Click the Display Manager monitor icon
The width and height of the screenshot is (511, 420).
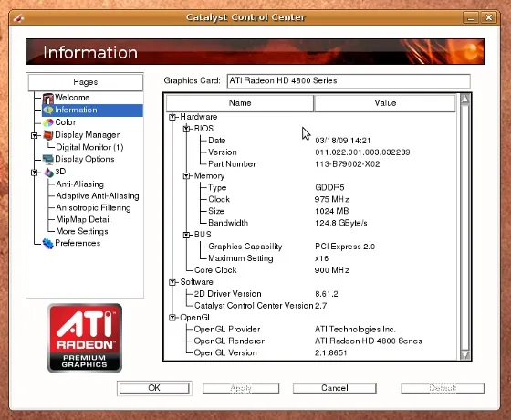coord(47,135)
